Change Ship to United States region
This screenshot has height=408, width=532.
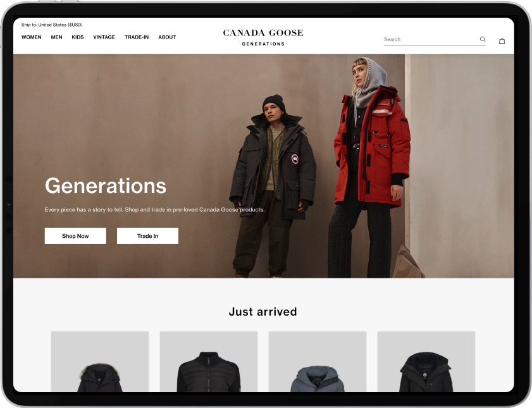click(x=52, y=25)
